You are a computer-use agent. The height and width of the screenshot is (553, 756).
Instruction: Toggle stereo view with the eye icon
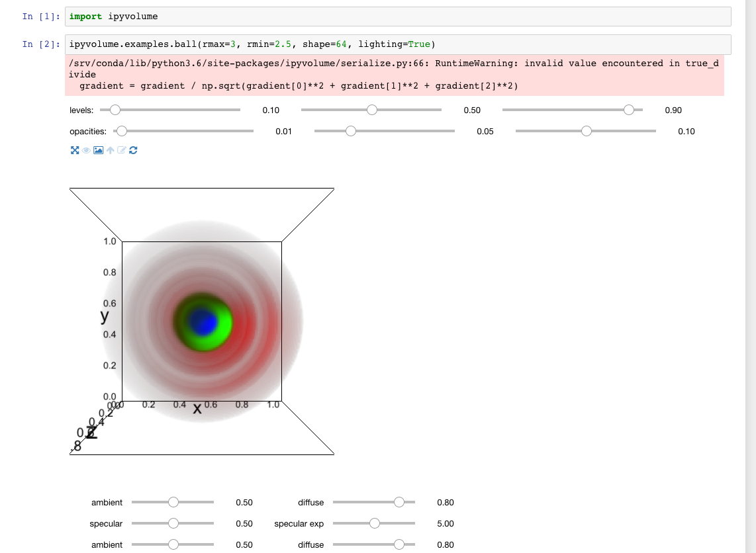[x=86, y=150]
